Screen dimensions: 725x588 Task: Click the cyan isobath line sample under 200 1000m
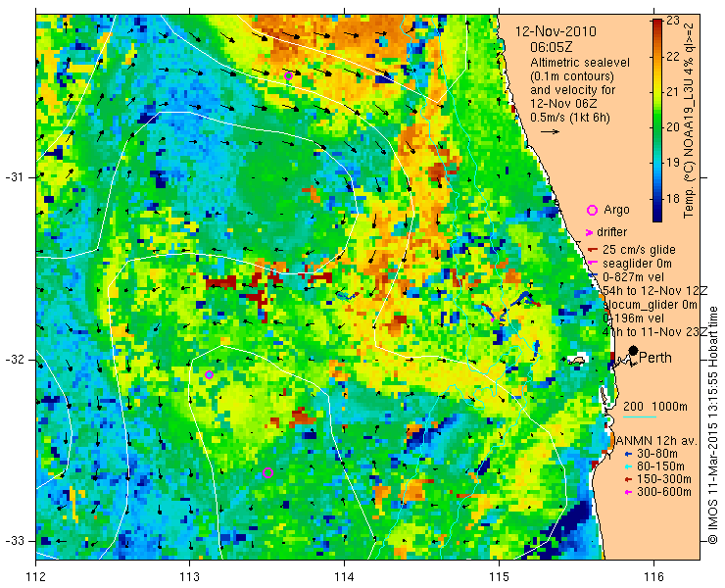click(x=640, y=416)
